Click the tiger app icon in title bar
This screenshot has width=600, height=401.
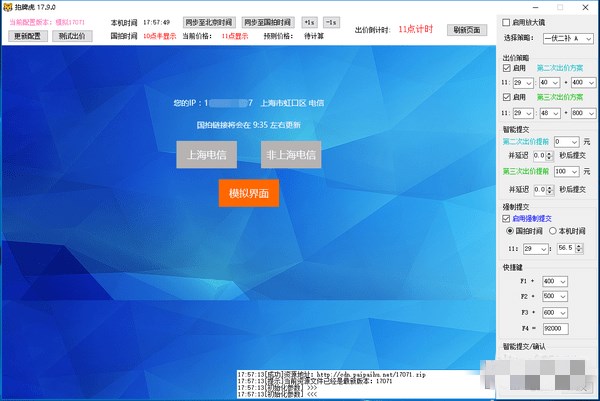click(x=7, y=7)
